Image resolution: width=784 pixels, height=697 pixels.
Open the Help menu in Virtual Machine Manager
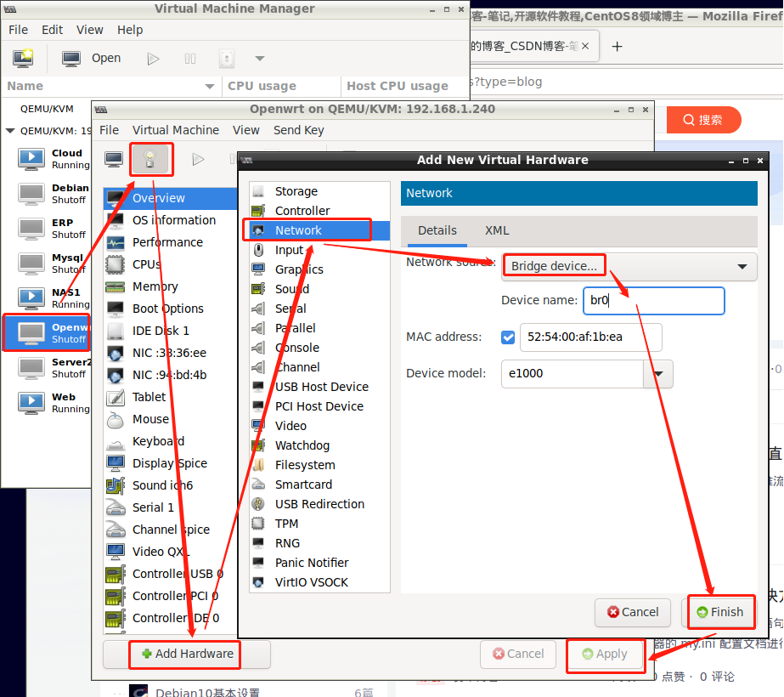click(x=130, y=30)
